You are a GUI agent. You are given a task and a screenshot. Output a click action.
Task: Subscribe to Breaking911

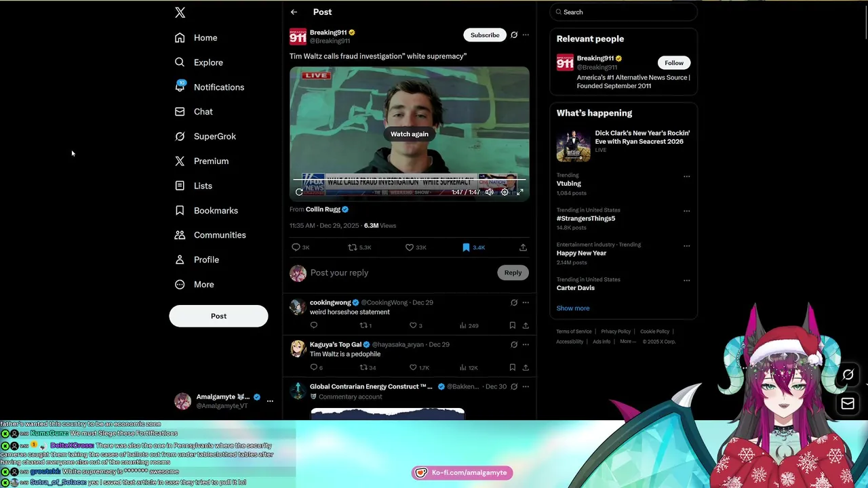[x=485, y=35]
